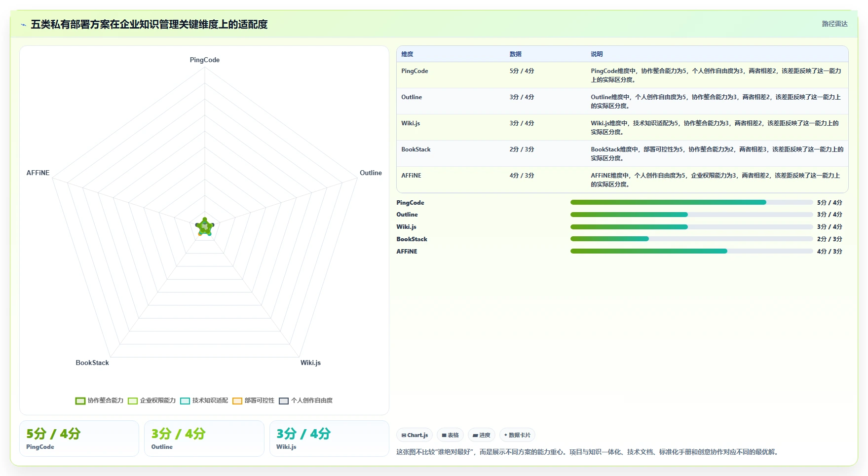This screenshot has height=476, width=868.
Task: Click the PingCode label beside its progress bar
Action: (410, 203)
